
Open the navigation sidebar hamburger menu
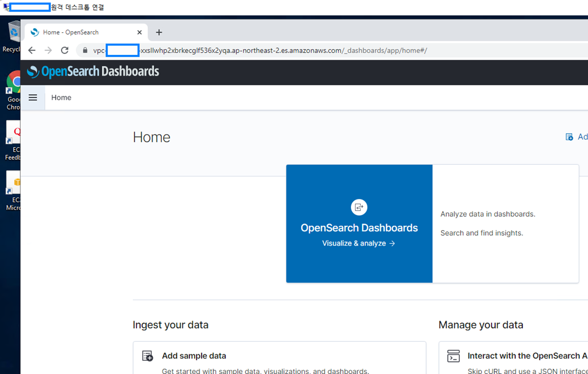(x=33, y=97)
